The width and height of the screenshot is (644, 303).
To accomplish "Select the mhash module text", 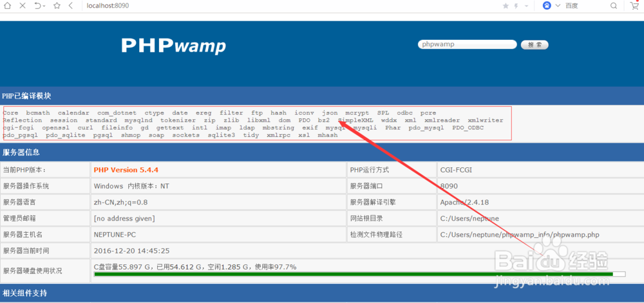I will (x=328, y=135).
